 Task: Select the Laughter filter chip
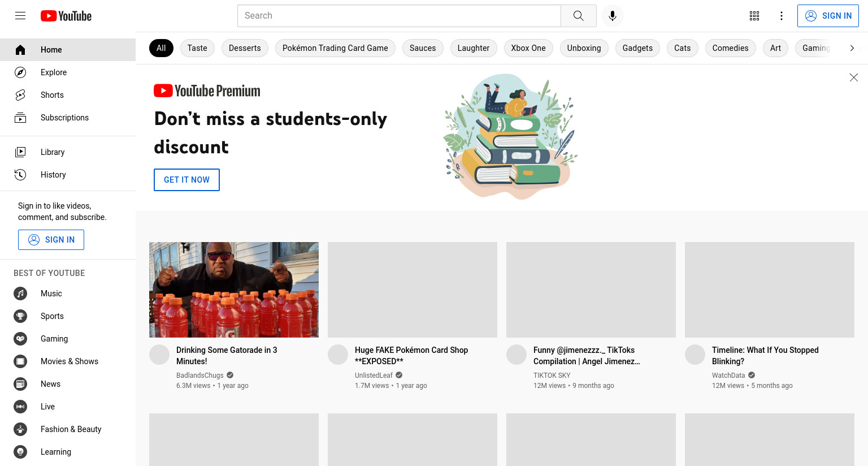(474, 48)
